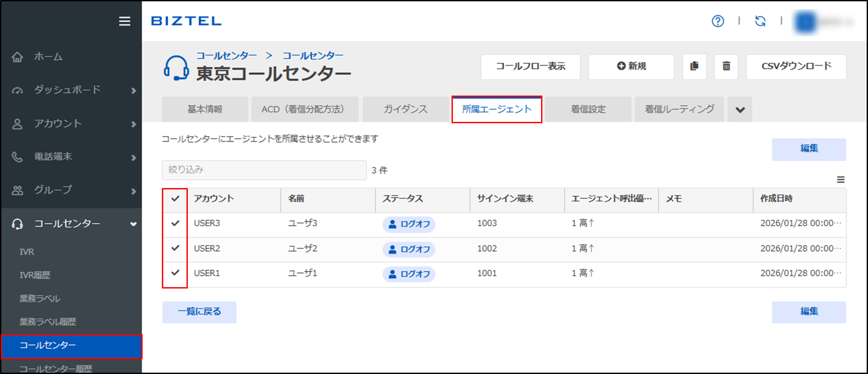Screen dimensions: 868x374
Task: Uncheck the USER3 row checkbox
Action: tap(175, 223)
